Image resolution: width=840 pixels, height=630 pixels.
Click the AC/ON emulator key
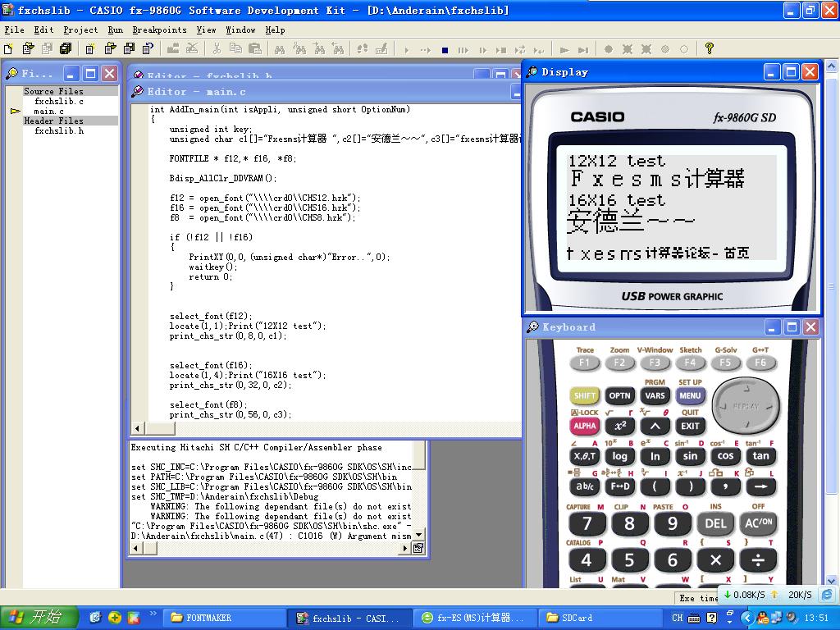pos(759,523)
